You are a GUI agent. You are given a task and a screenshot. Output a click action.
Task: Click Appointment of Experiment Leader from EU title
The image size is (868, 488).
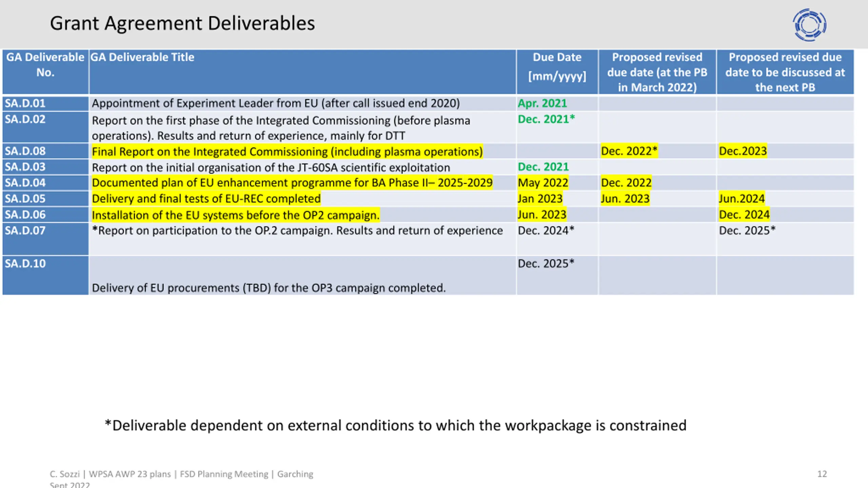click(x=276, y=103)
